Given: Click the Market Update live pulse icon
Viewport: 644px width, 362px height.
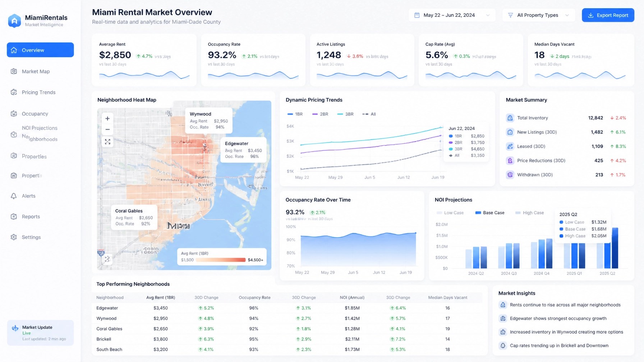Looking at the screenshot, I should point(15,328).
